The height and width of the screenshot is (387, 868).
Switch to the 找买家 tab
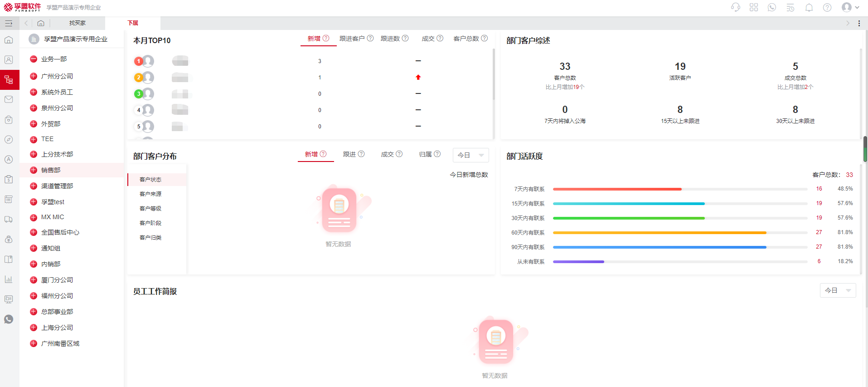[x=78, y=23]
